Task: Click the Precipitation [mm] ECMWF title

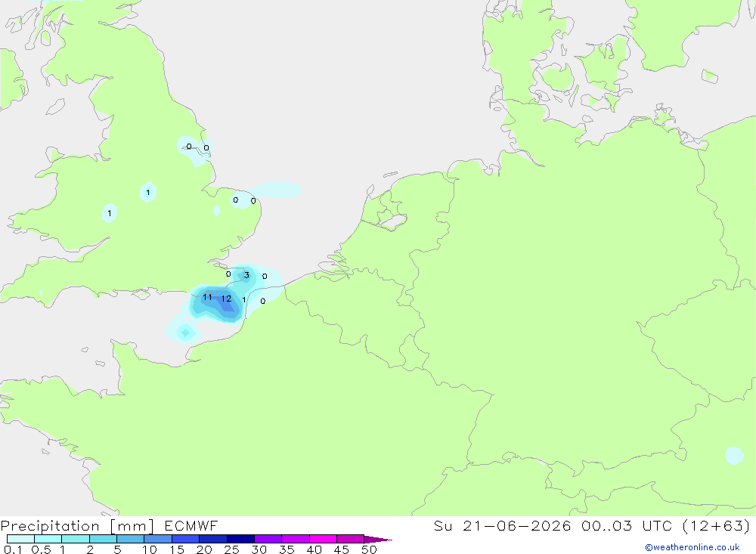Action: [109, 525]
